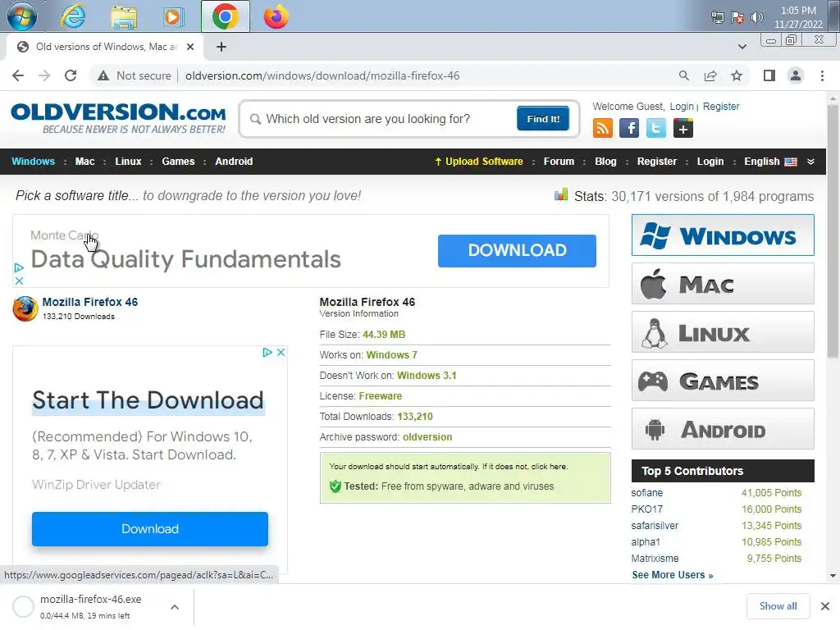Expand the chevron after the language flag
This screenshot has width=840, height=630.
810,162
